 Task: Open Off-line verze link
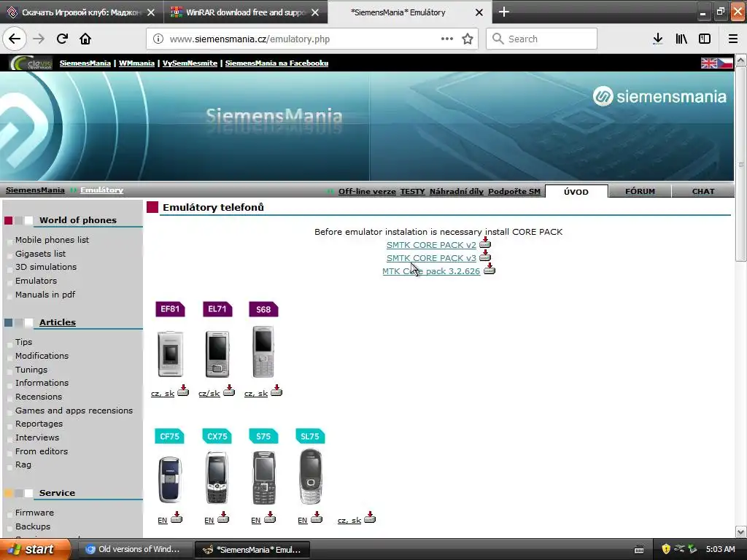pos(367,192)
